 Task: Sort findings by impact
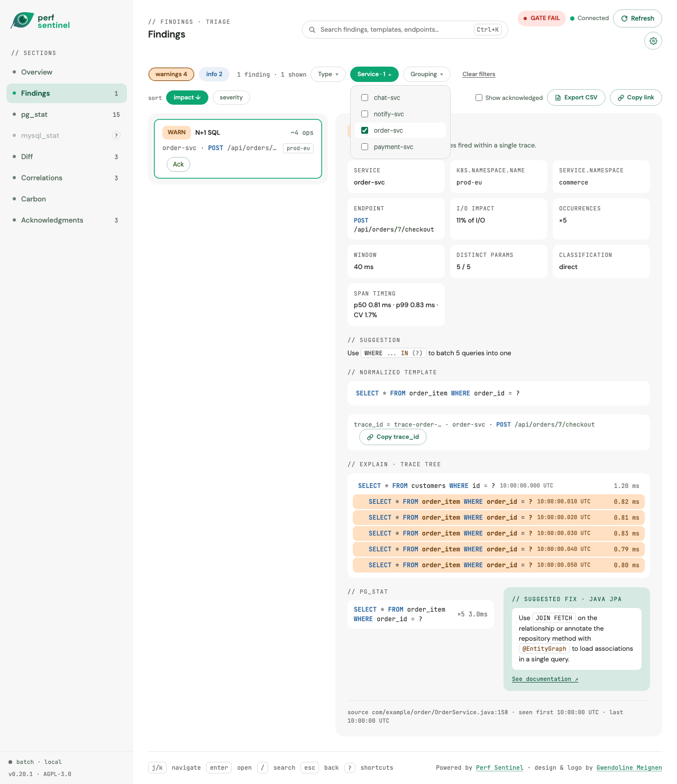pyautogui.click(x=187, y=97)
